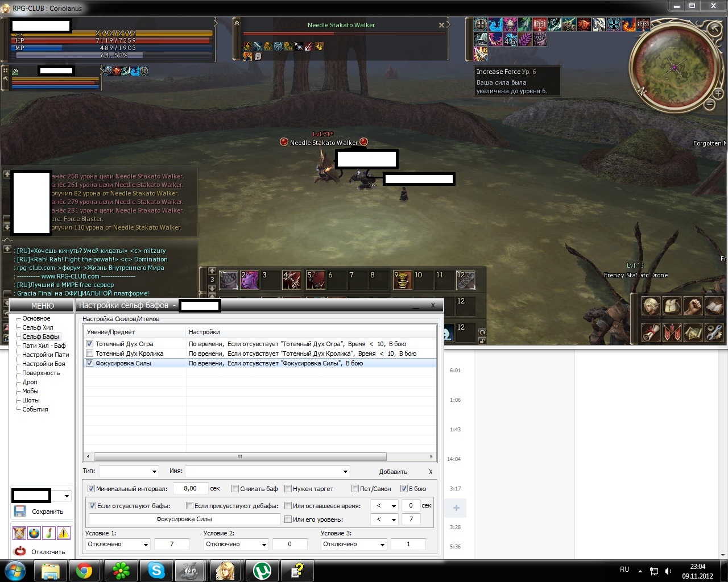Image resolution: width=728 pixels, height=582 pixels.
Task: Use the item in hotbar slot 12
Action: pos(466,280)
